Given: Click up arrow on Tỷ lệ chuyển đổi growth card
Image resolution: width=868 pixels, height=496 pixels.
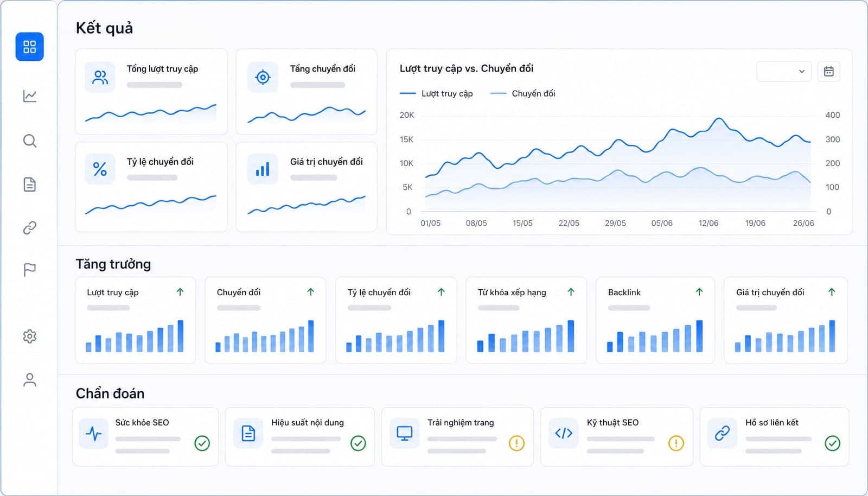Looking at the screenshot, I should tap(442, 292).
